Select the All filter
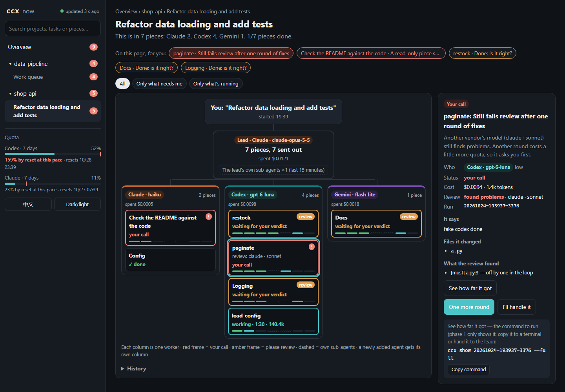 coord(122,83)
